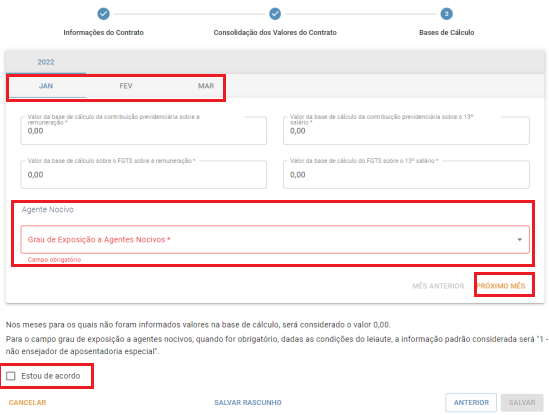This screenshot has width=549, height=415.
Task: Select the 2022 year tab
Action: [x=46, y=62]
